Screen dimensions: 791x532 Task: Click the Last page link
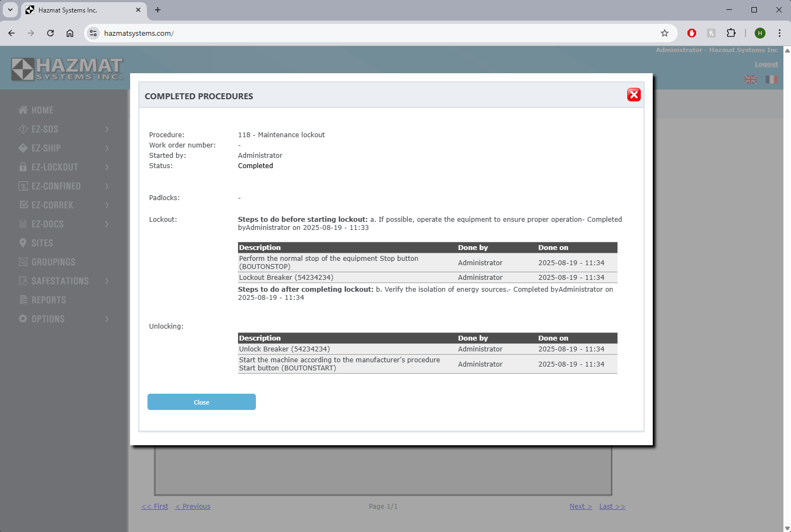point(612,507)
